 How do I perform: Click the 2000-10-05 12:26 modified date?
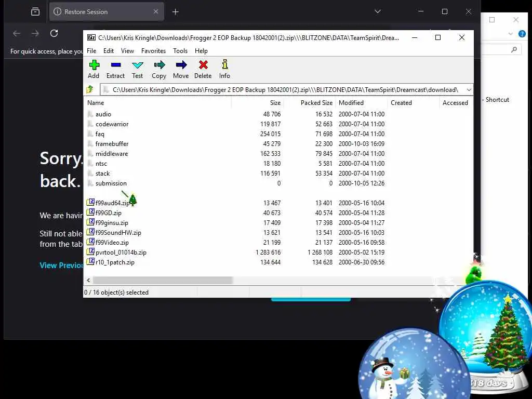362,183
